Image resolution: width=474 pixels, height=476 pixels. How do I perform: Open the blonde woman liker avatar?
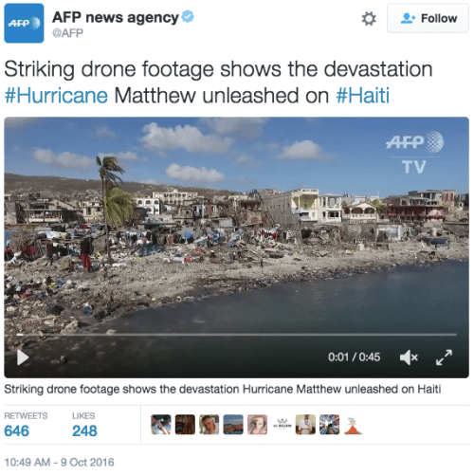tap(257, 425)
